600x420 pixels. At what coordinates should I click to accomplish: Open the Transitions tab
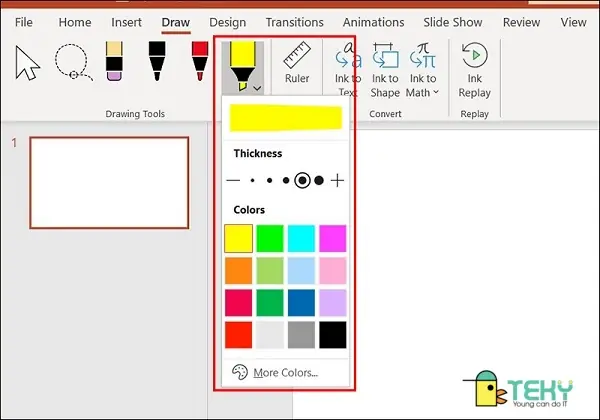pos(295,22)
